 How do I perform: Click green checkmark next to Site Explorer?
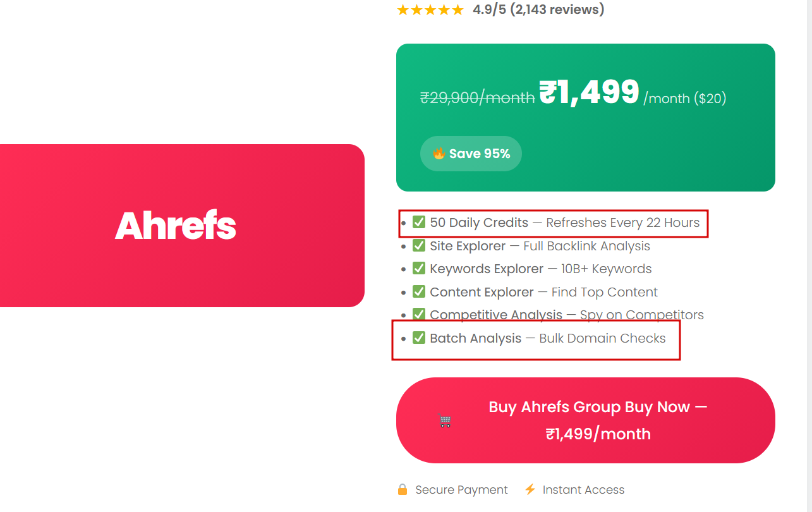tap(419, 246)
